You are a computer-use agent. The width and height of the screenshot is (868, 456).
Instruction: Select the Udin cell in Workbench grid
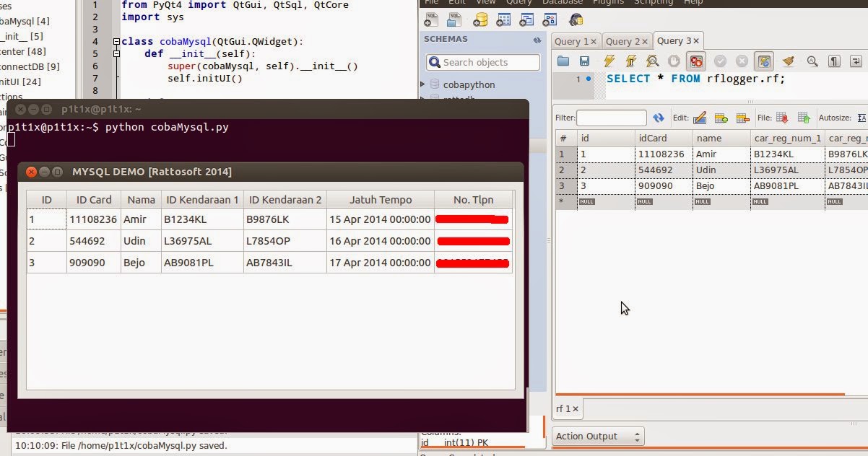point(721,170)
